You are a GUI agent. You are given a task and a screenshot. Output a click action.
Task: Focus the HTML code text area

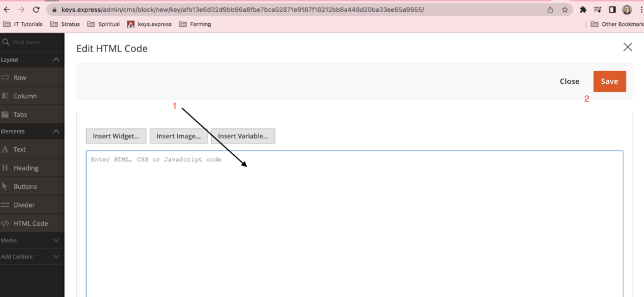[x=354, y=220]
